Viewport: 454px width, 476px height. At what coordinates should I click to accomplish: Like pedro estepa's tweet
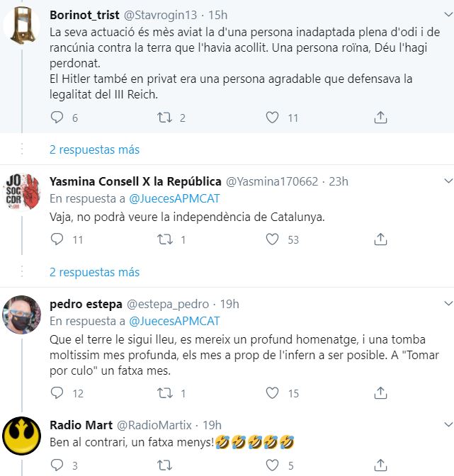273,393
